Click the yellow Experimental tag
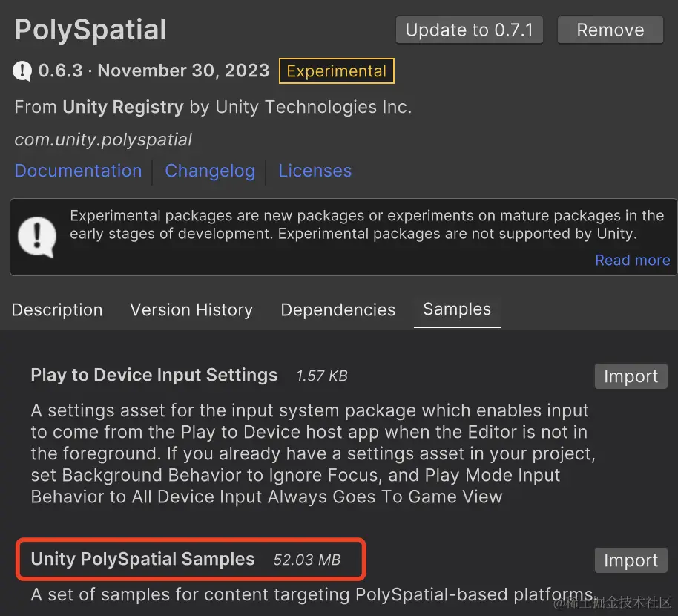 (x=336, y=71)
